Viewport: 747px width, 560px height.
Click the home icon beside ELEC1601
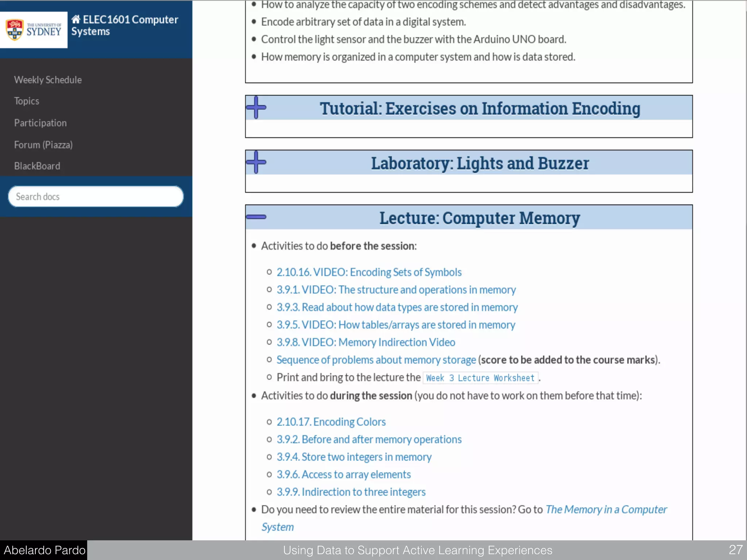(76, 19)
